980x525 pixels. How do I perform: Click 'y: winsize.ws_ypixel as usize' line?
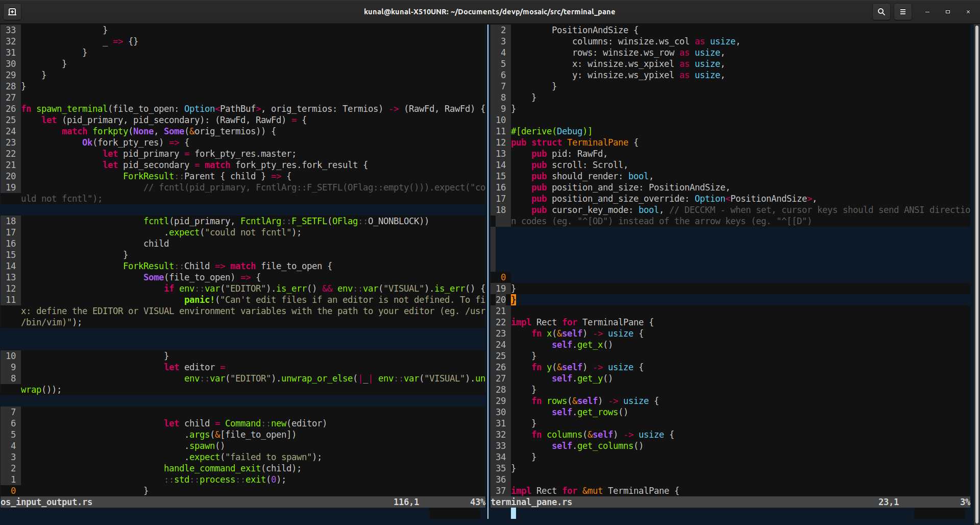[649, 75]
